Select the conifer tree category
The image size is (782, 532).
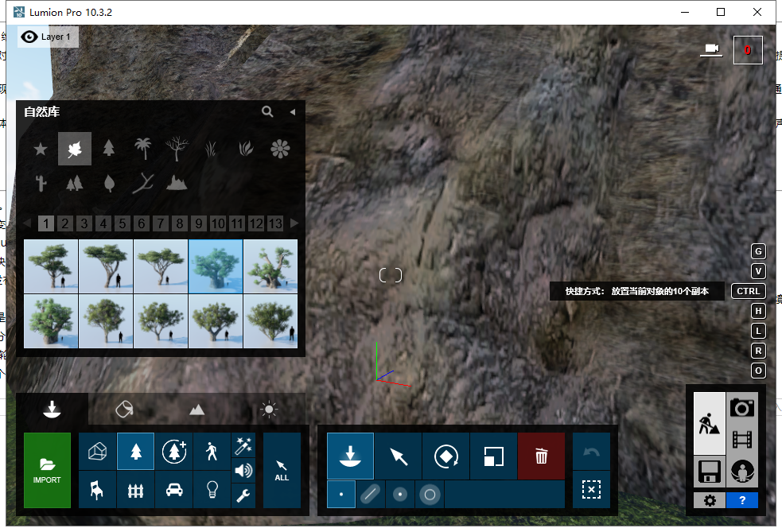109,148
